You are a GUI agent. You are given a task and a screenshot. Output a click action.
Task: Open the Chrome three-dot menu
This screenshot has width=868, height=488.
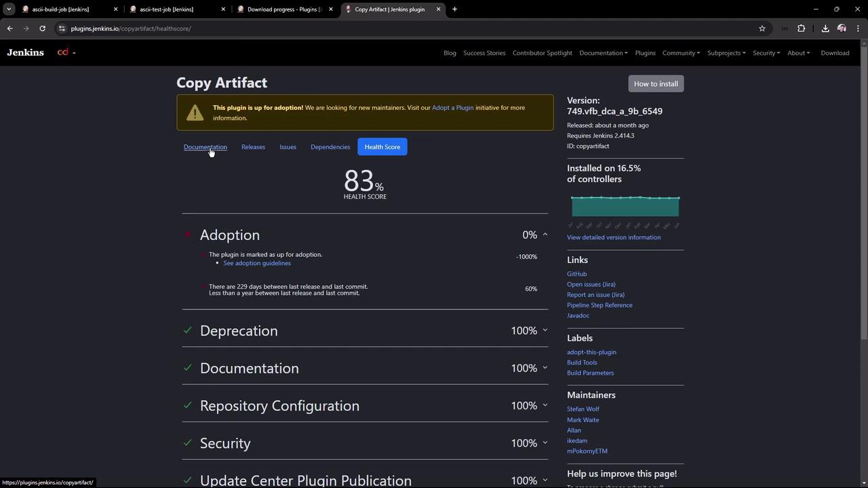[858, 28]
